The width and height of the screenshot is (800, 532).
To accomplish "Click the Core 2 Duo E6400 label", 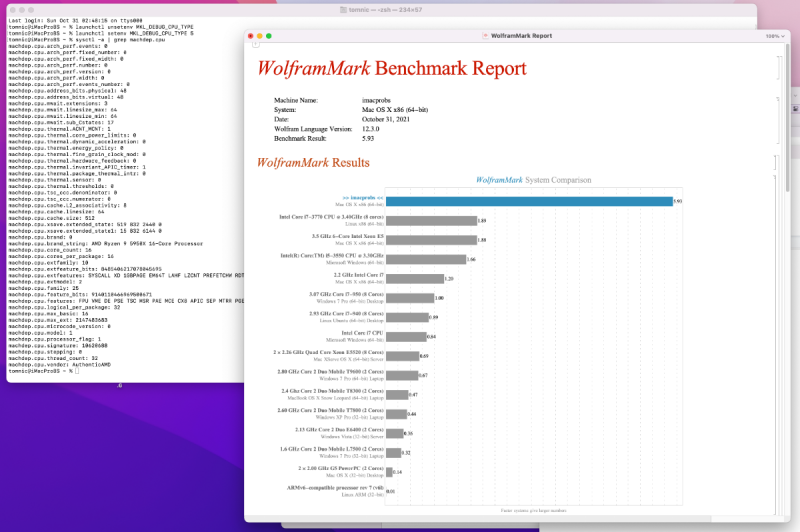I will 339,430.
